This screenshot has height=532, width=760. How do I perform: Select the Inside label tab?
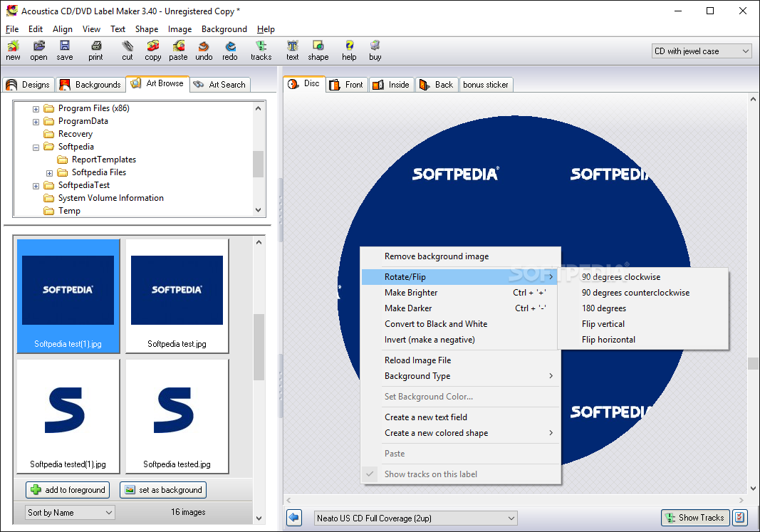coord(391,85)
